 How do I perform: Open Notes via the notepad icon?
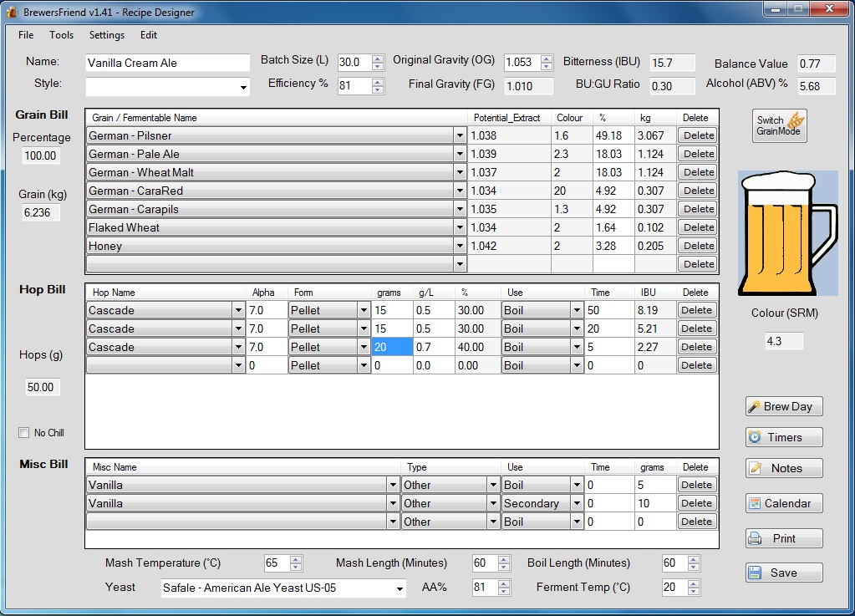755,468
